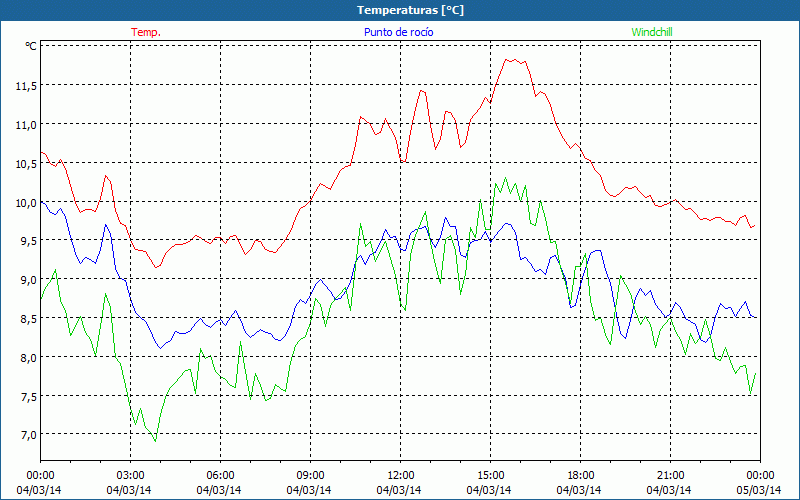Click the °C unit label on y-axis
800x500 pixels.
point(30,46)
